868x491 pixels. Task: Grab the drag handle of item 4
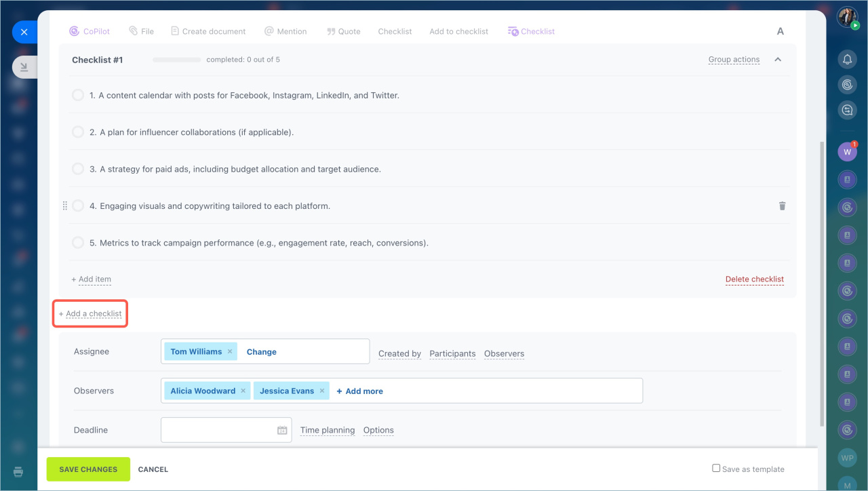pyautogui.click(x=65, y=205)
